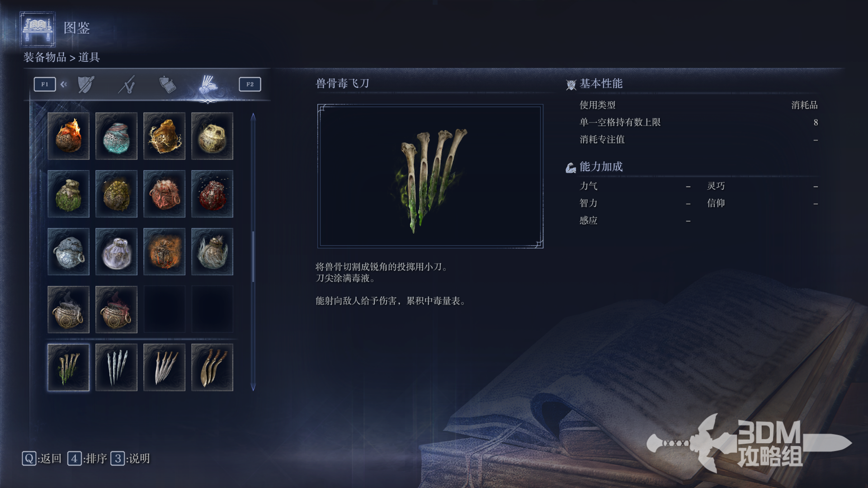Select the moss-covered green pot icon
This screenshot has width=868, height=488.
click(68, 194)
